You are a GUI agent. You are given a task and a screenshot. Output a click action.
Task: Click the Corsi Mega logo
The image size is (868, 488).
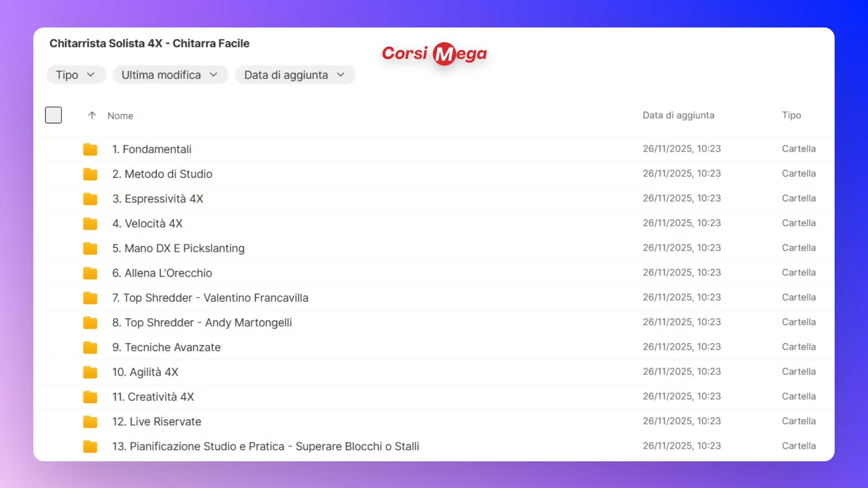point(434,53)
